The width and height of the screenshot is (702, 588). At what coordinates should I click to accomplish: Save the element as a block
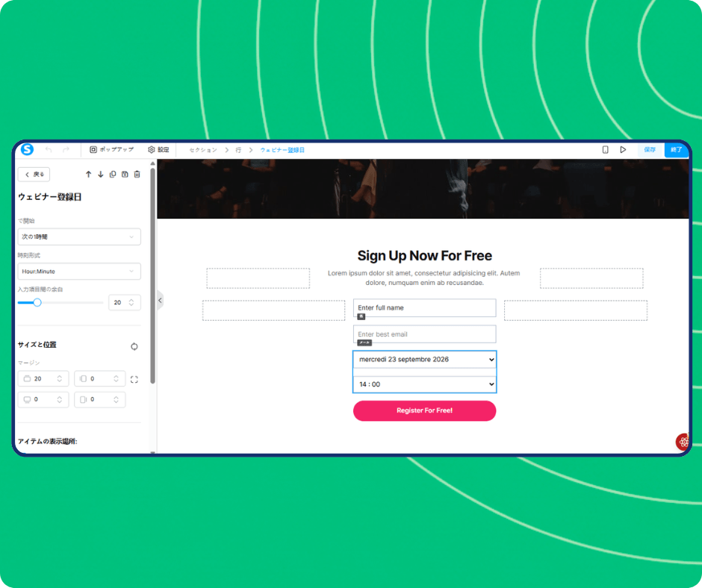tap(125, 175)
